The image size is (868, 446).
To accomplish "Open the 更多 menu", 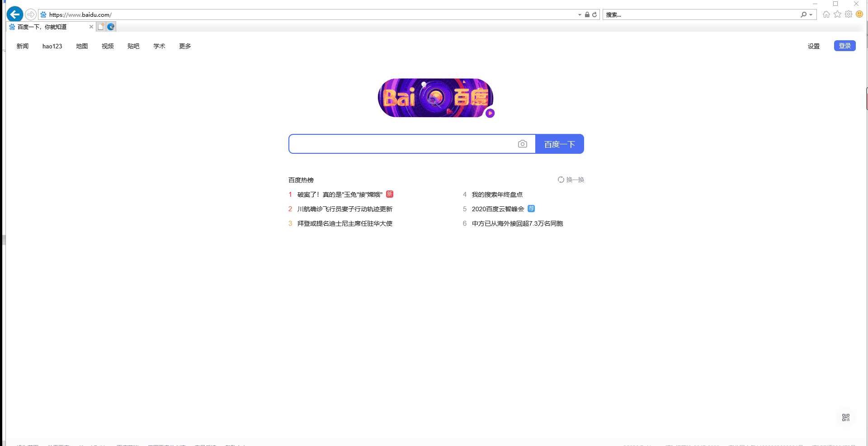I will (184, 46).
